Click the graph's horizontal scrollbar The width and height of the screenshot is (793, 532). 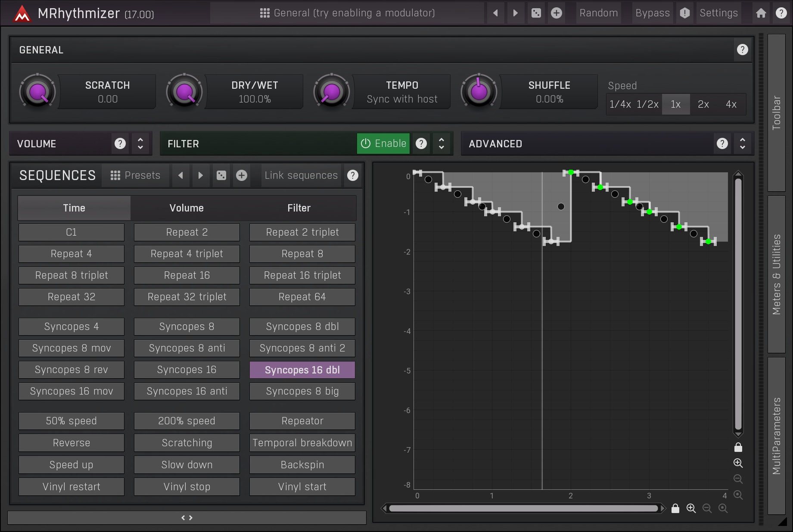point(523,509)
